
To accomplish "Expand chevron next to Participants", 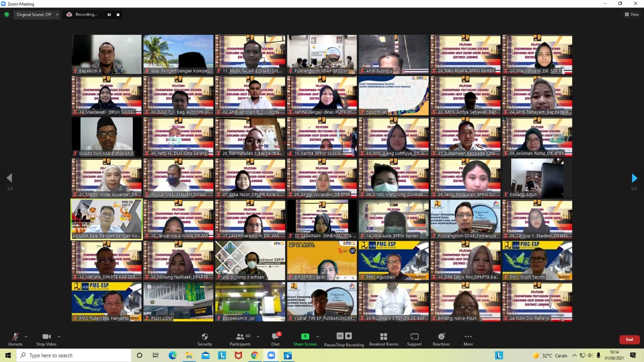I will pos(258,336).
